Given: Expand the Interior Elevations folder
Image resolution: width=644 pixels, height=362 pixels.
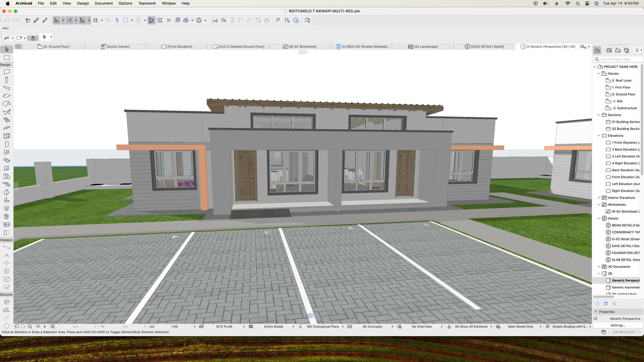Looking at the screenshot, I should tap(599, 198).
